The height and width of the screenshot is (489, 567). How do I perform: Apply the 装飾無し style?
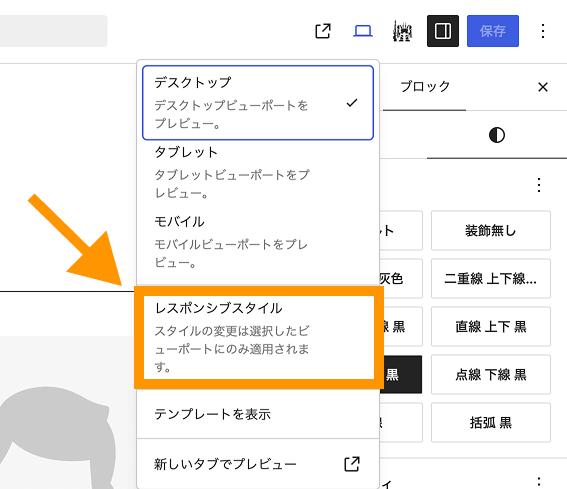tap(491, 230)
